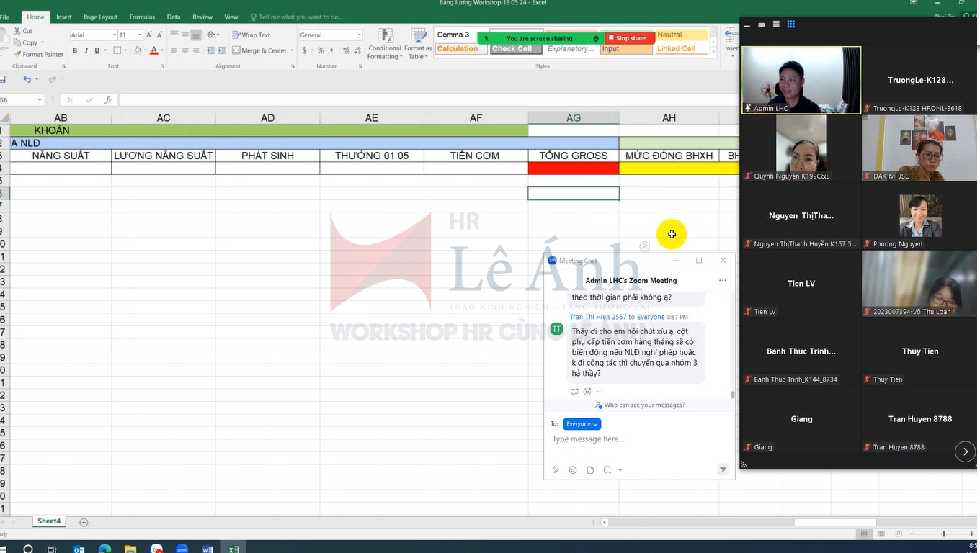Image resolution: width=980 pixels, height=553 pixels.
Task: Click the Undo arrow in quick access toolbar
Action: (x=27, y=79)
